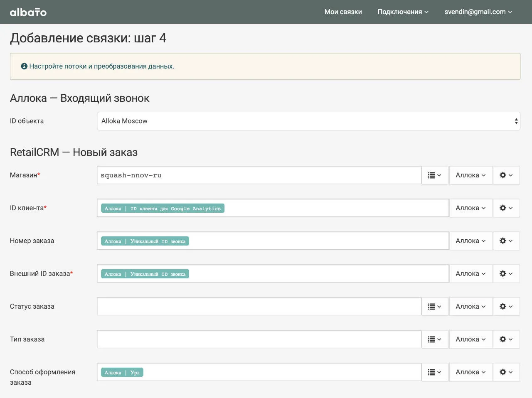Image resolution: width=532 pixels, height=398 pixels.
Task: Expand Аллока source dropdown for Статус заказа
Action: point(471,307)
